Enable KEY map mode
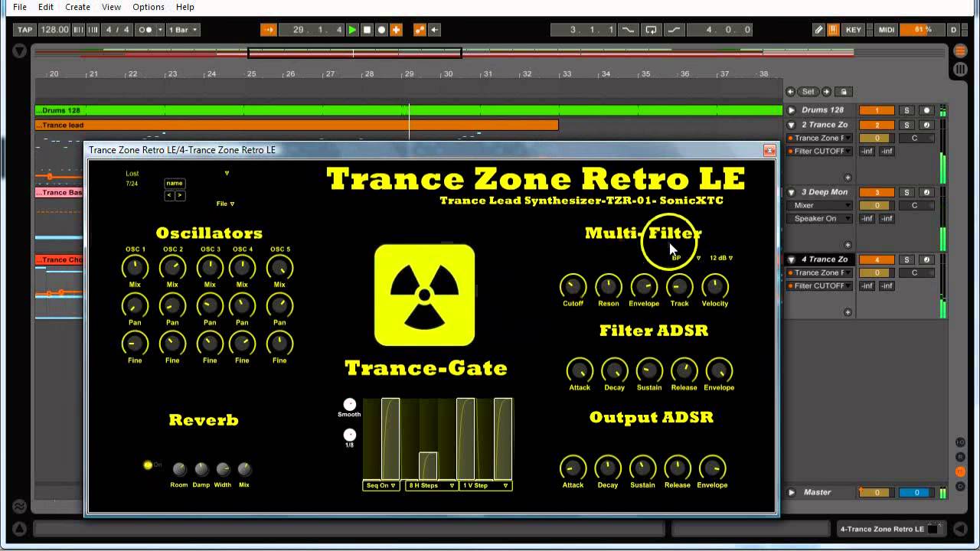 (853, 30)
